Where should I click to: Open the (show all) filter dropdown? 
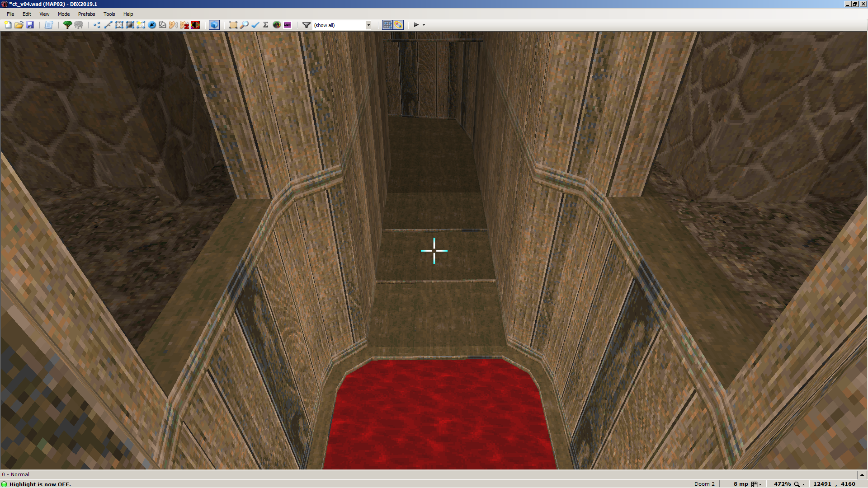368,25
